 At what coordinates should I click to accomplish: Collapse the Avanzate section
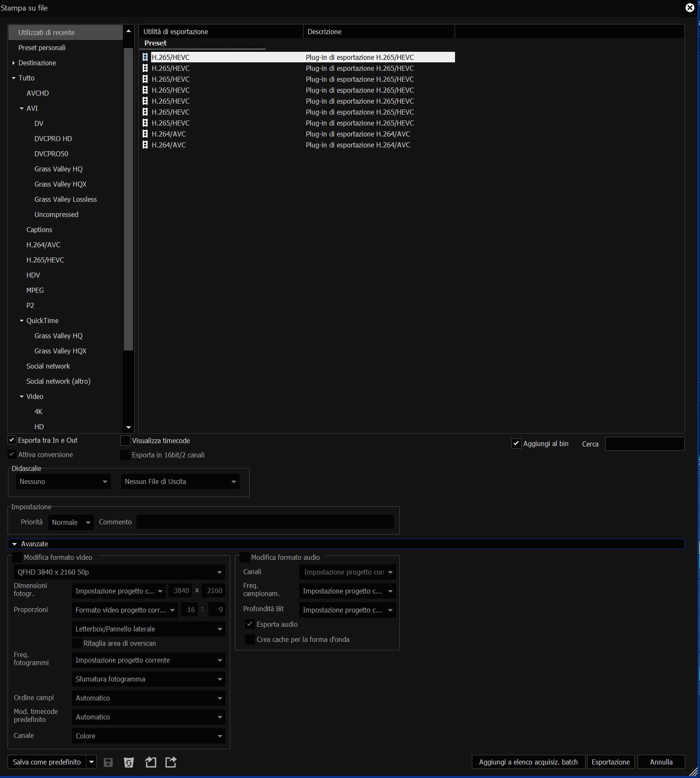pyautogui.click(x=15, y=544)
